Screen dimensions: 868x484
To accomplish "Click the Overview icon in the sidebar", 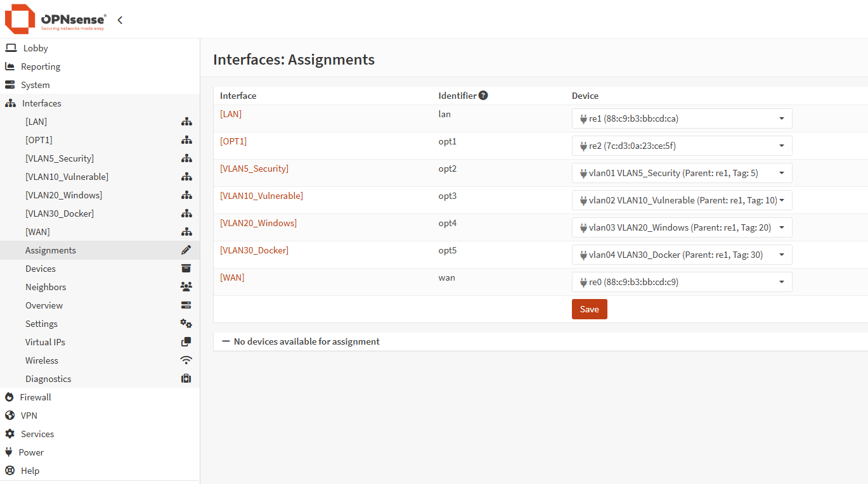I will 186,305.
